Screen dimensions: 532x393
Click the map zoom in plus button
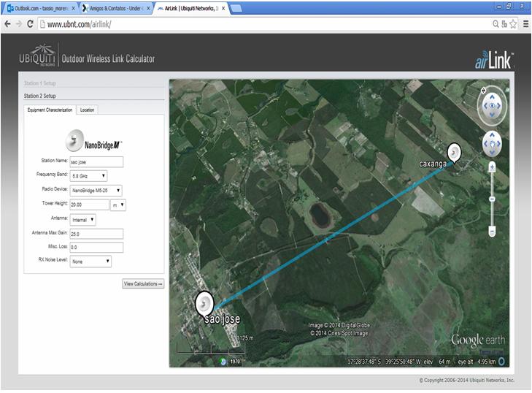point(492,167)
